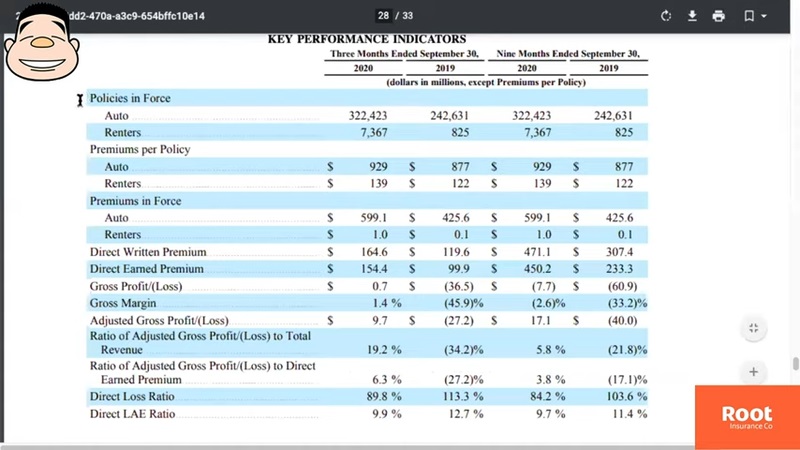The image size is (800, 450).
Task: Click the fit to page button
Action: [753, 328]
